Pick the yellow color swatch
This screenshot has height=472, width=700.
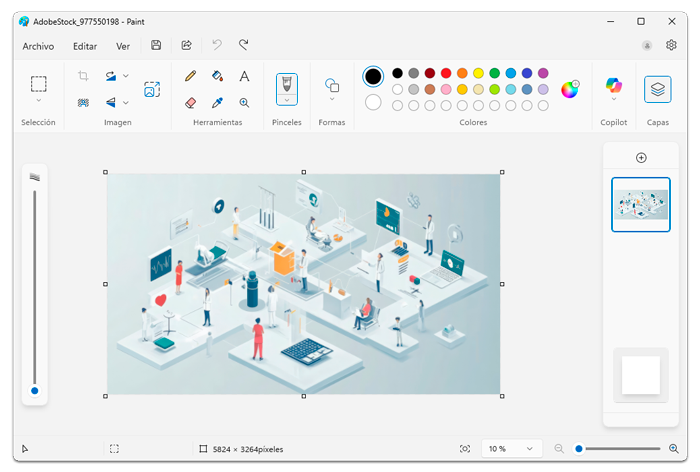[x=478, y=73]
